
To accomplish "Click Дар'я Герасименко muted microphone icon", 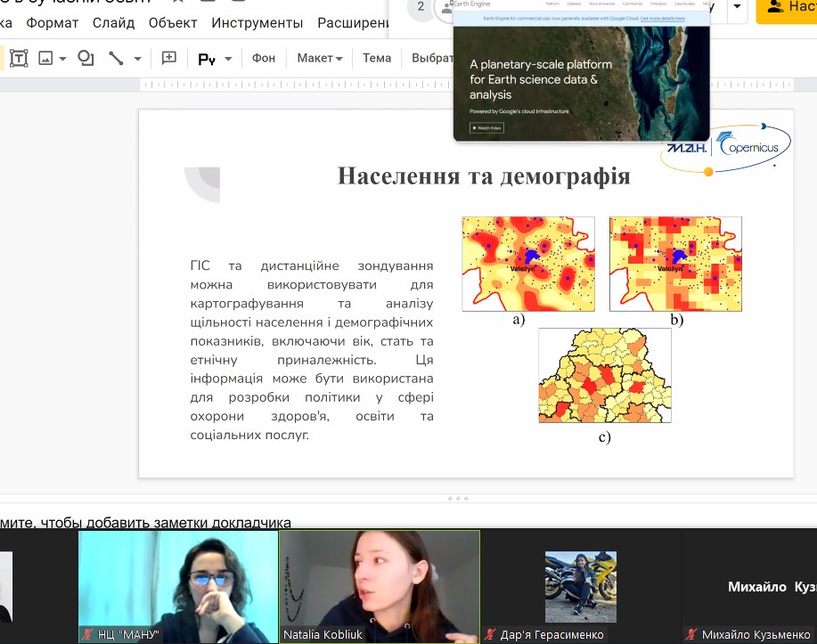I will (490, 635).
